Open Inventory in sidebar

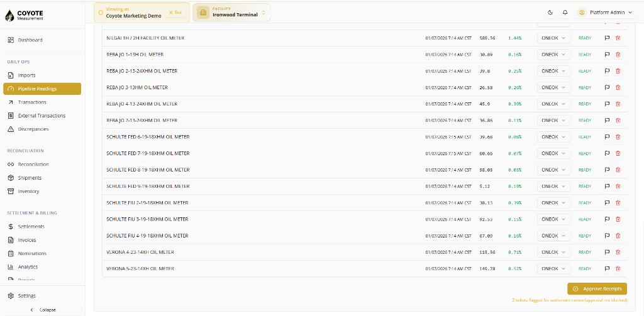tap(42, 191)
